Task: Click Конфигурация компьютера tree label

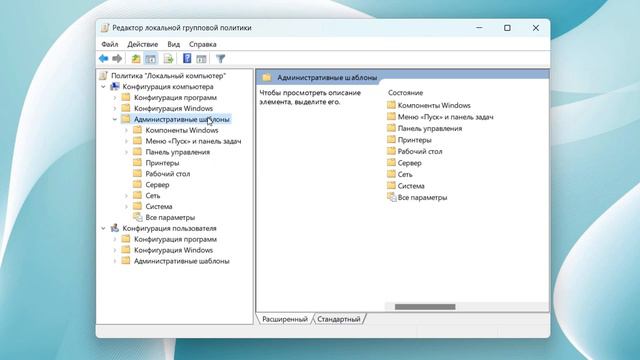Action: (168, 87)
